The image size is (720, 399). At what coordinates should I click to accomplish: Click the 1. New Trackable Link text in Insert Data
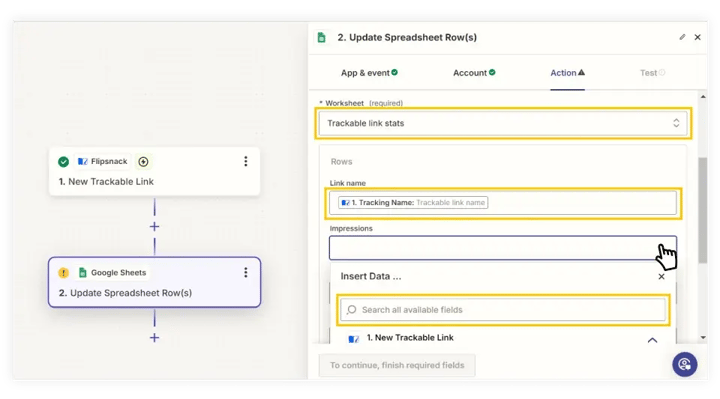click(410, 337)
